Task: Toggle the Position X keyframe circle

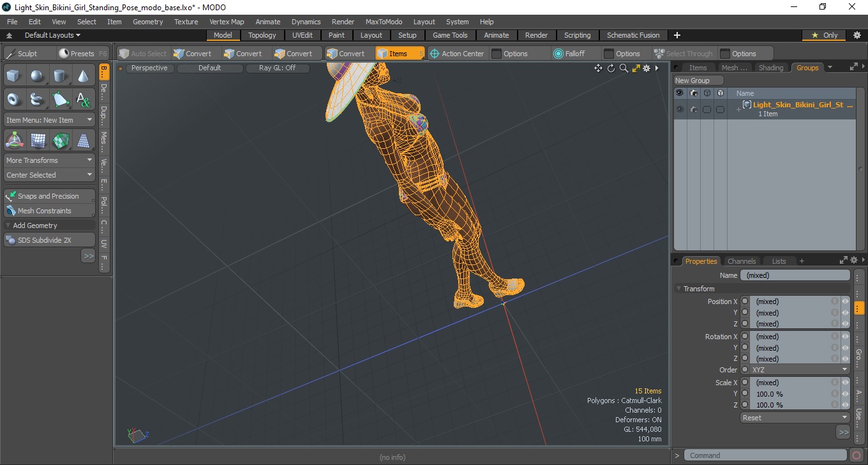Action: coord(745,301)
